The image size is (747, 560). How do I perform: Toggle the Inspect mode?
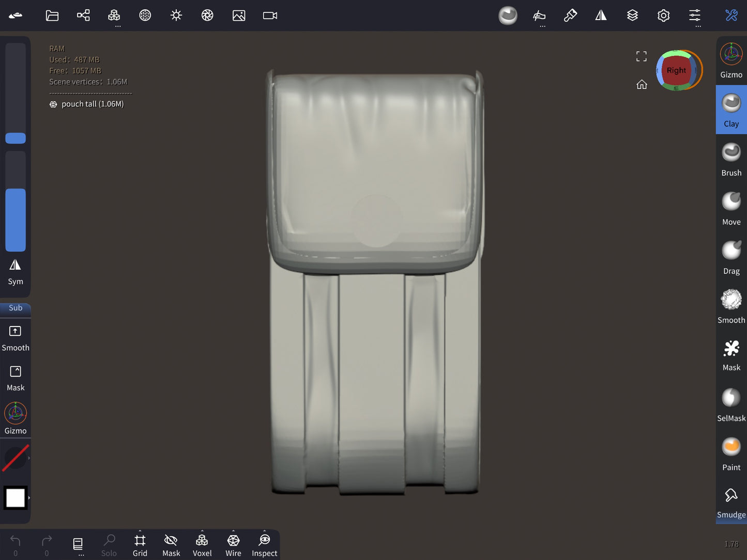(x=265, y=545)
